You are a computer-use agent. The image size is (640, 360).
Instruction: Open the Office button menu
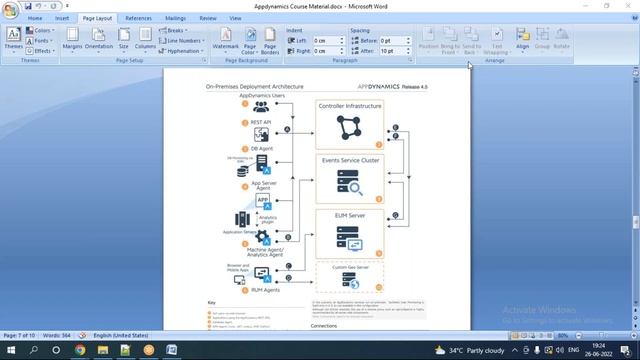pyautogui.click(x=10, y=10)
